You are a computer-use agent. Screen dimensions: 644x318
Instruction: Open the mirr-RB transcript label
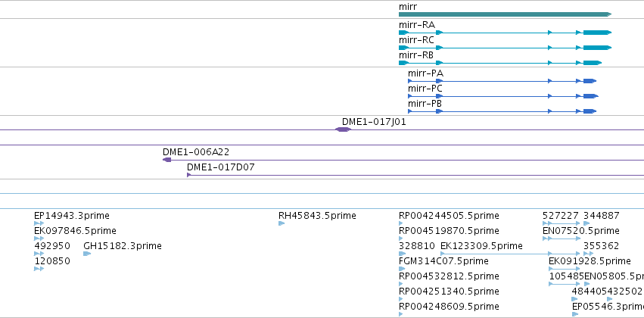click(416, 55)
